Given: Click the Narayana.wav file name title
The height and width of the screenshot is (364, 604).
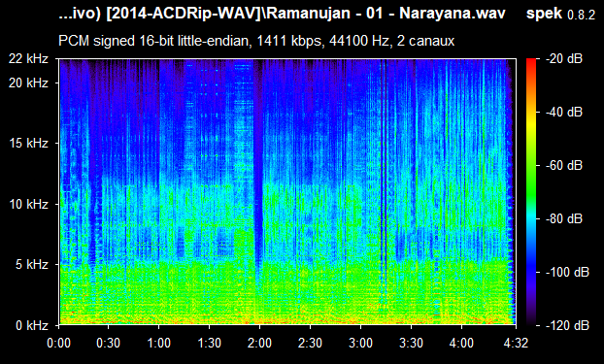Looking at the screenshot, I should (x=453, y=14).
